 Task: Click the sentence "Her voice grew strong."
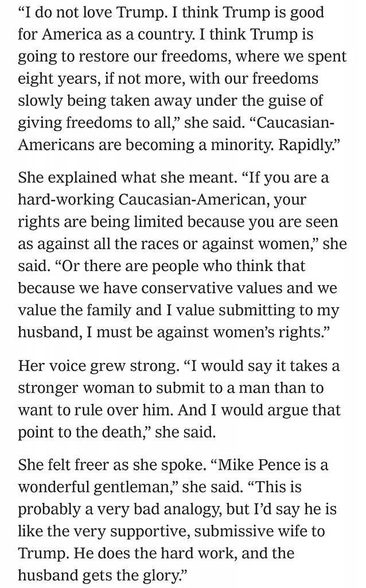click(x=99, y=366)
